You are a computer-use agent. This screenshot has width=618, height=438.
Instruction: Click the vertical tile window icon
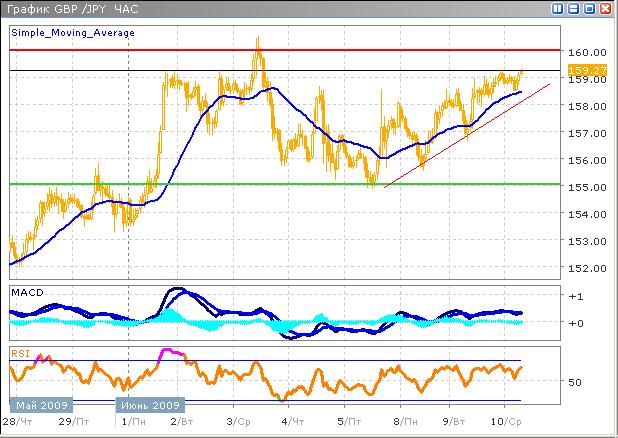coord(557,8)
